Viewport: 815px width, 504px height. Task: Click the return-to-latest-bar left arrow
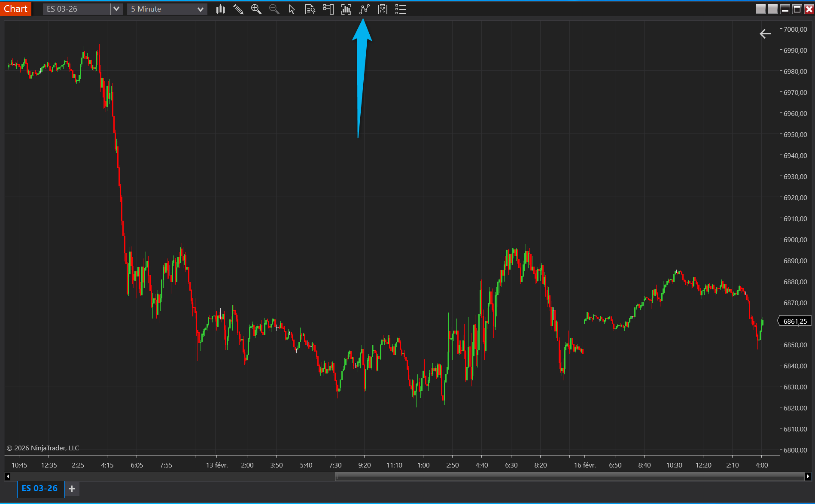click(765, 33)
